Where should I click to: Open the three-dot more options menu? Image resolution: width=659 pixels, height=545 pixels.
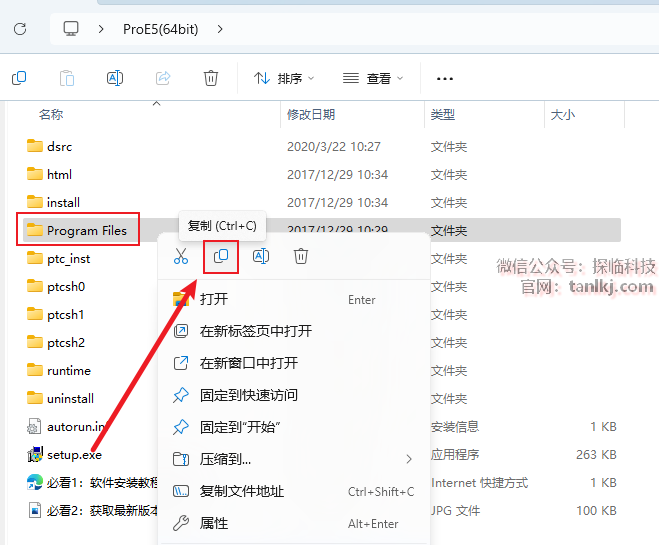click(x=445, y=79)
